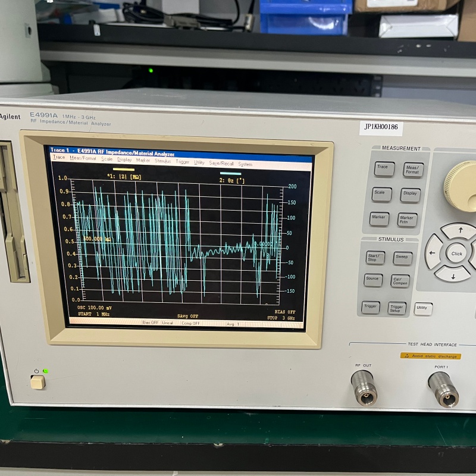
Task: Click the Bias OFF status bar field
Action: [151, 322]
